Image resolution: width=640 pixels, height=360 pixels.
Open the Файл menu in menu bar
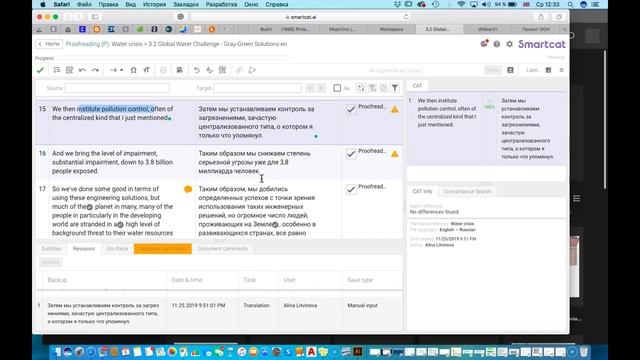click(84, 4)
